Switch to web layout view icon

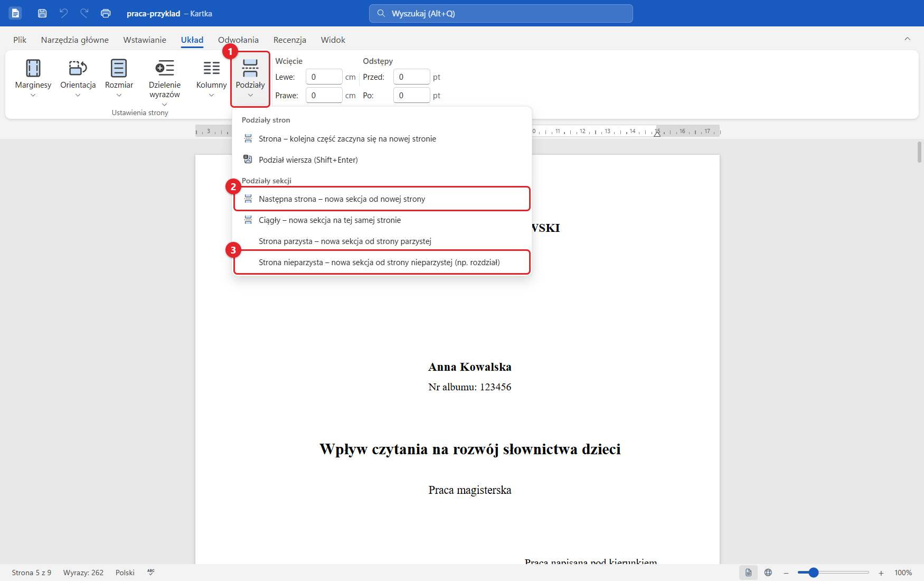pyautogui.click(x=768, y=573)
